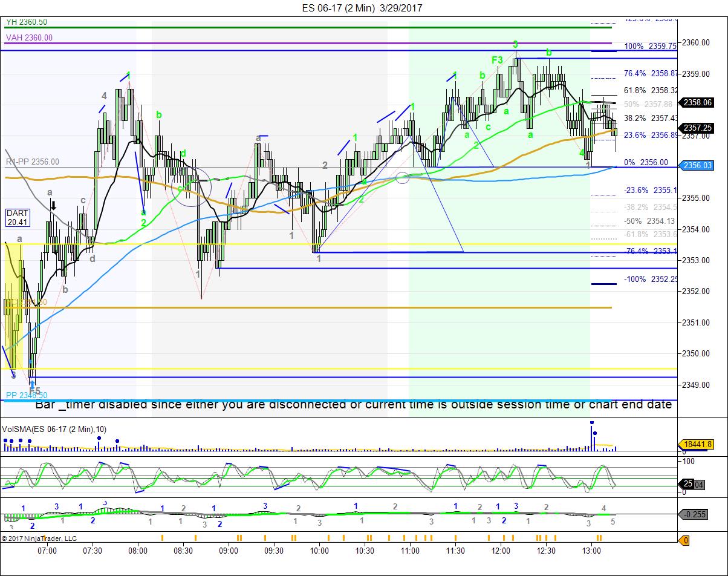This screenshot has height=576, width=728.
Task: Select the VAH 2360.00 line label
Action: point(29,38)
